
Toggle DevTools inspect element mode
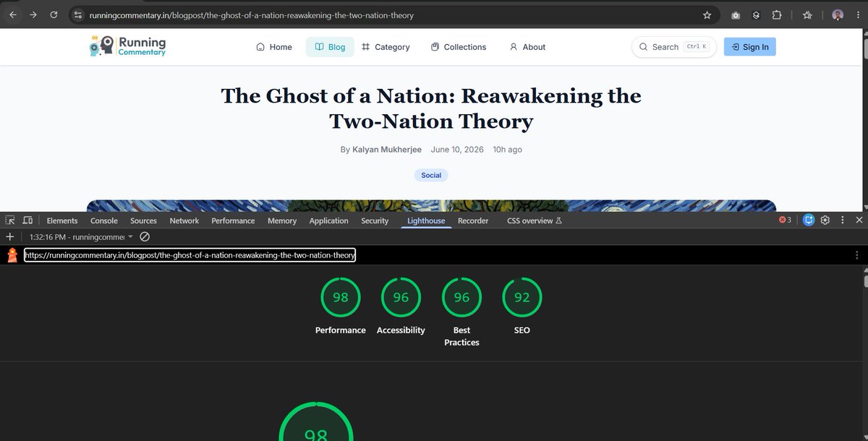(x=10, y=220)
